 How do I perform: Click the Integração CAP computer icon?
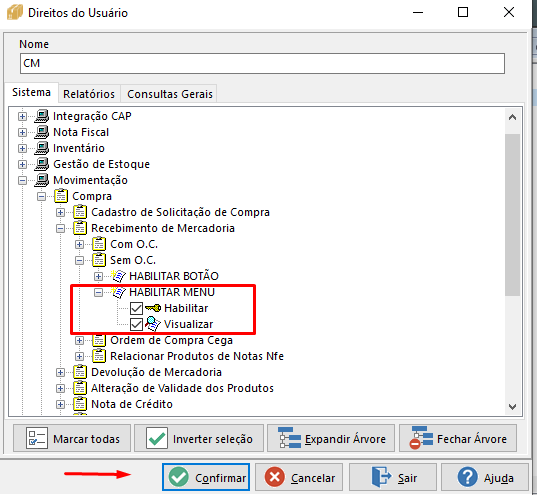(x=42, y=116)
